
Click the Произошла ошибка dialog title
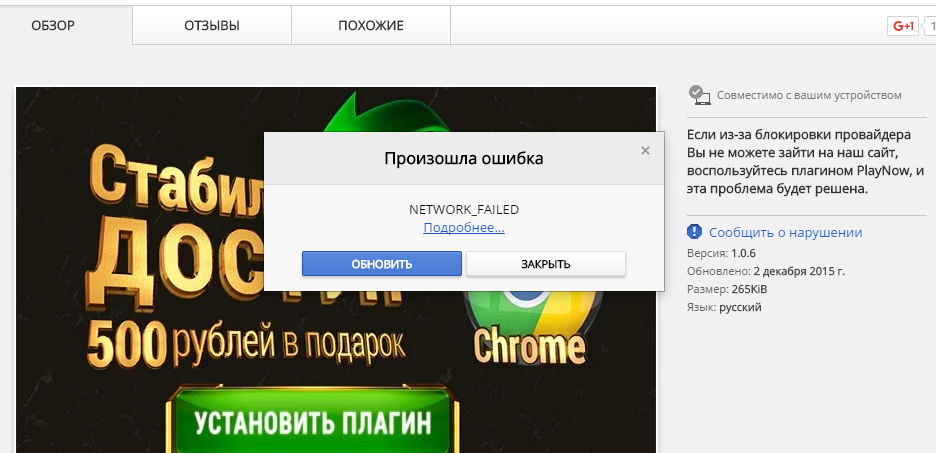[464, 159]
